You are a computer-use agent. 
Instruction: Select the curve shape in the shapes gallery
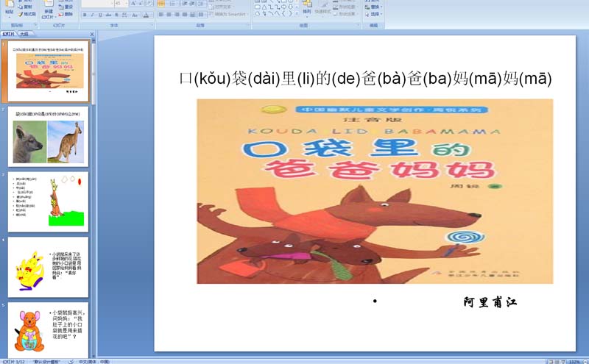(278, 13)
